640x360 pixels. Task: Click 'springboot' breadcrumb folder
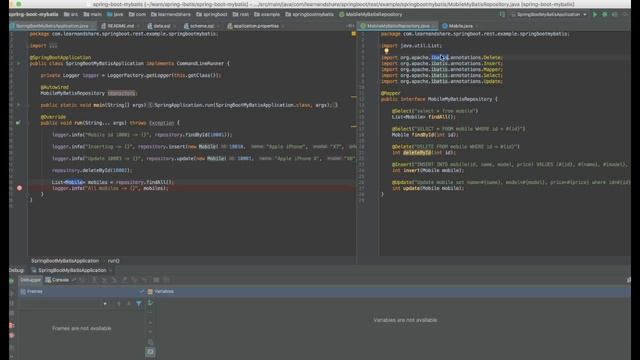[x=211, y=14]
